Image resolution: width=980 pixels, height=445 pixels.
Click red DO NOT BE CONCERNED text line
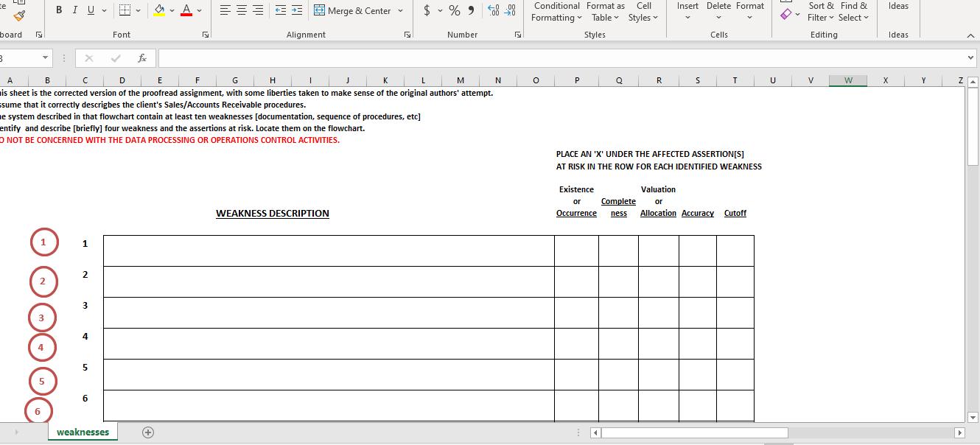169,140
